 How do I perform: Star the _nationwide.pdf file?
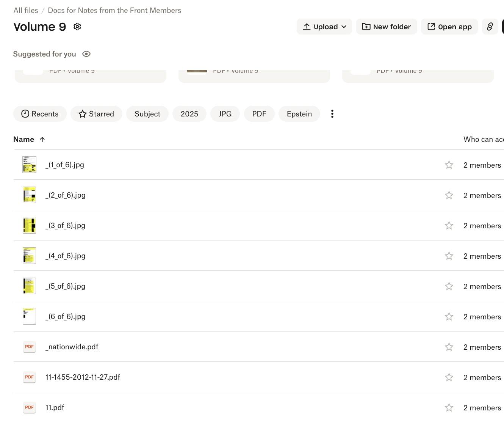click(x=449, y=347)
